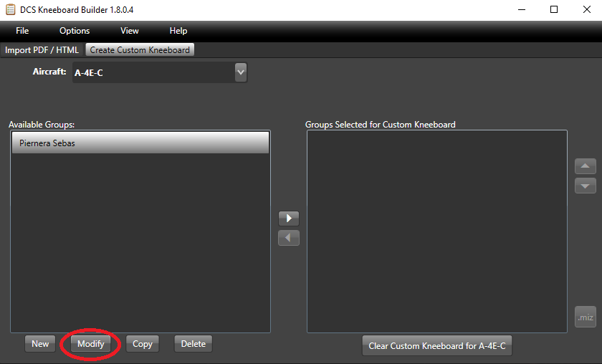Open the Help menu
The height and width of the screenshot is (364, 602).
point(178,31)
